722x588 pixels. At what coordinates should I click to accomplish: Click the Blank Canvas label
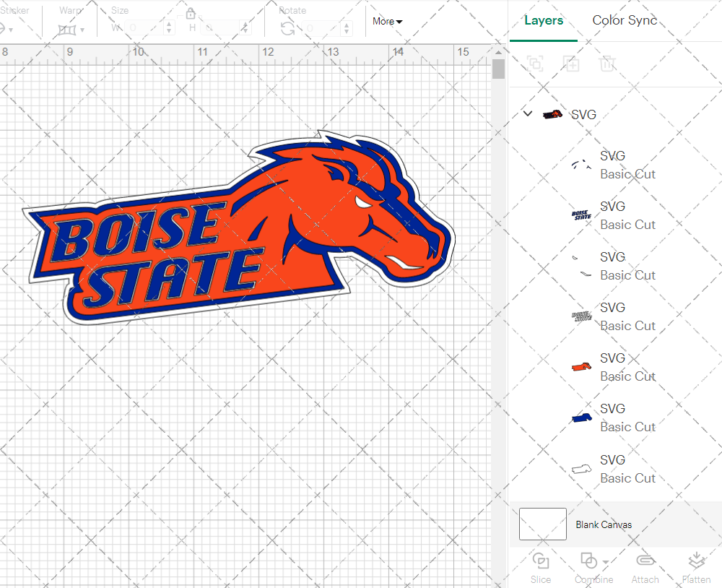pos(604,524)
